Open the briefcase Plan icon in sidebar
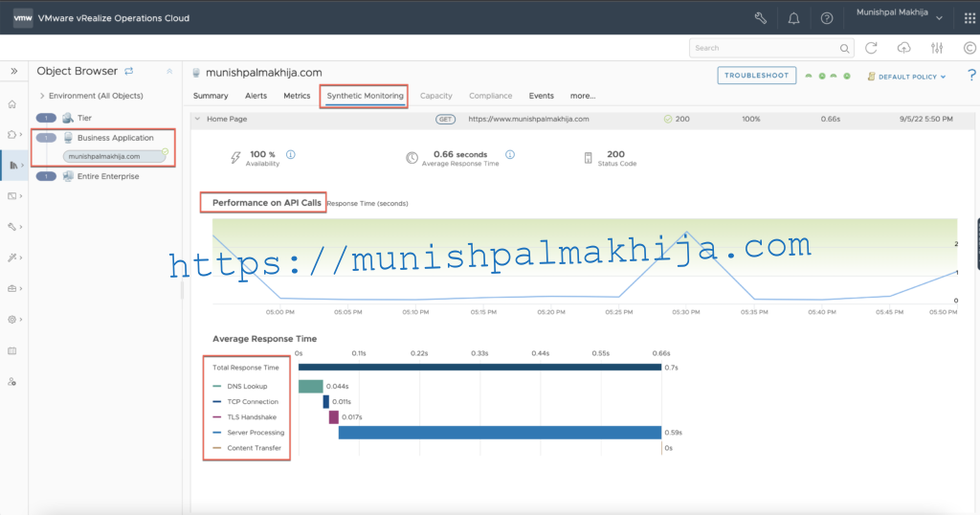Screen dimensions: 980x515 click(x=11, y=288)
